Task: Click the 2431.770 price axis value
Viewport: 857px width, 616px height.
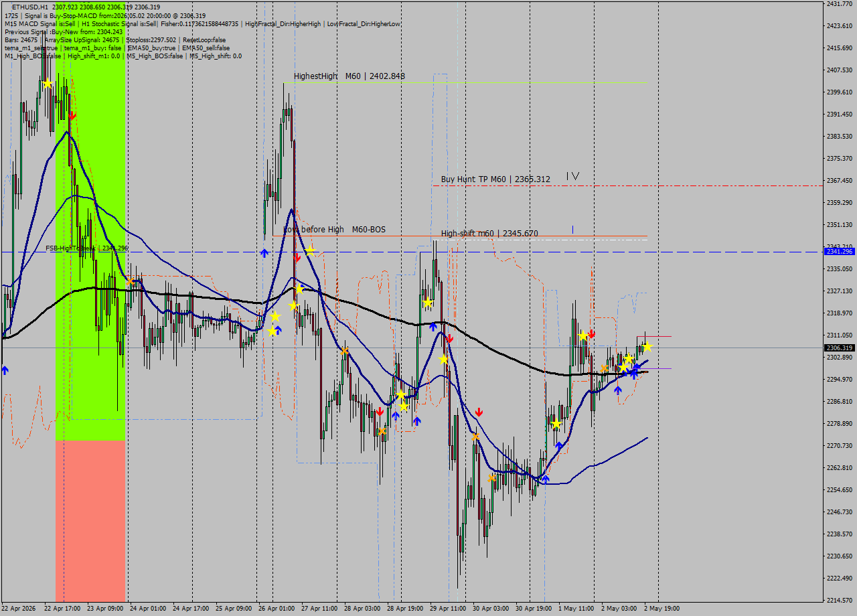Action: point(840,4)
